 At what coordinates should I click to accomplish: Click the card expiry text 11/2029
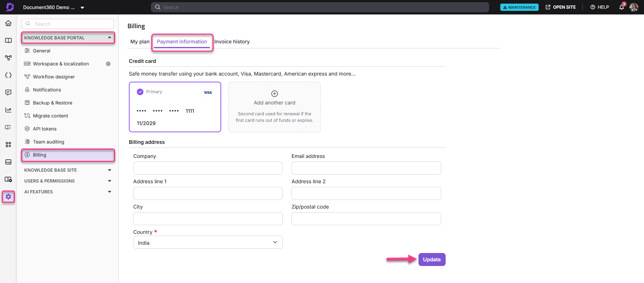(146, 123)
